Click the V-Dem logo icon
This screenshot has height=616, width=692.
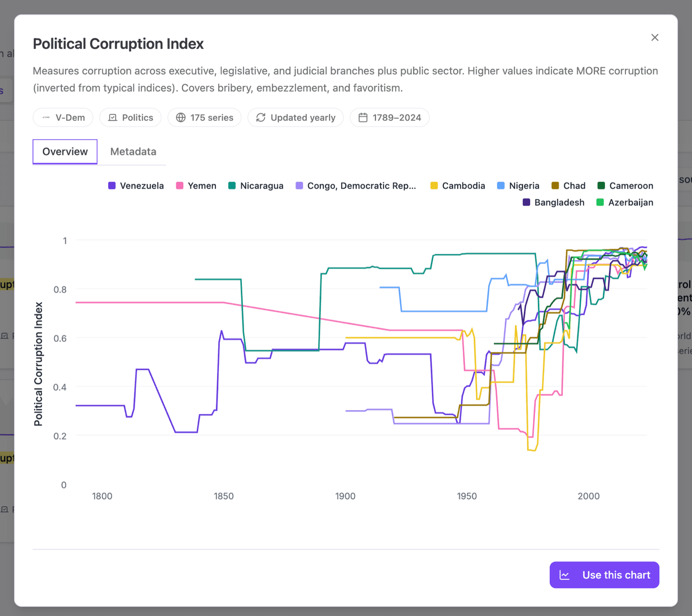[46, 118]
